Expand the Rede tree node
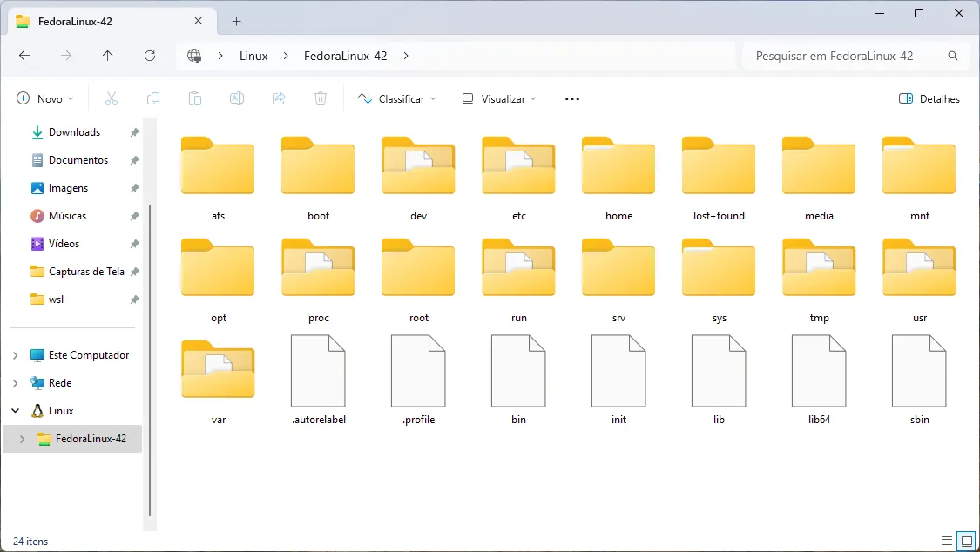The height and width of the screenshot is (552, 980). 15,383
